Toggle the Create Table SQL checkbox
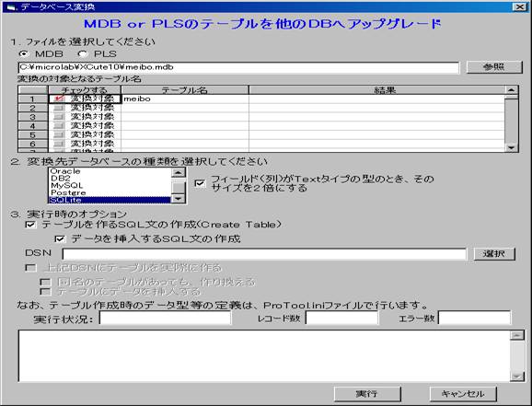Viewport: 532px width, 406px height. [30, 225]
